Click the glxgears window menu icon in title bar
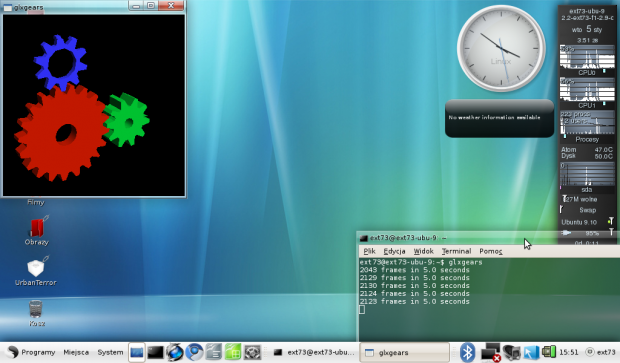Viewport: 620px width, 363px height. [8, 7]
